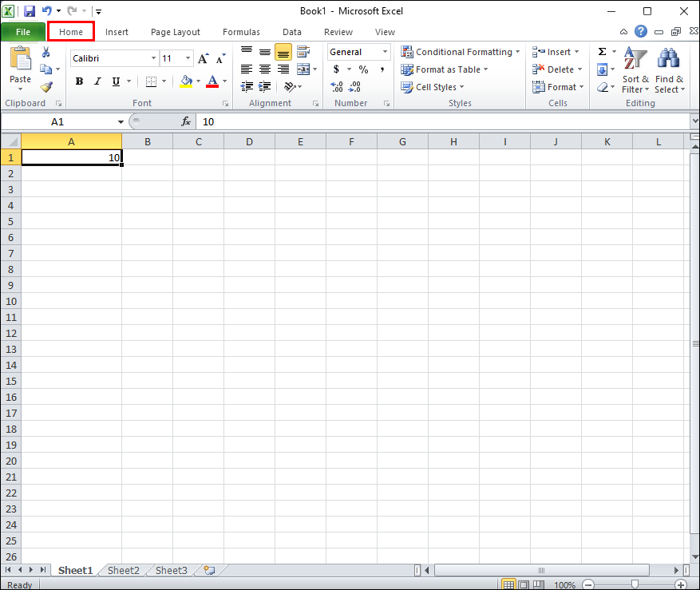Screen dimensions: 700x590
Task: Apply the red Font Color swatch
Action: point(214,81)
